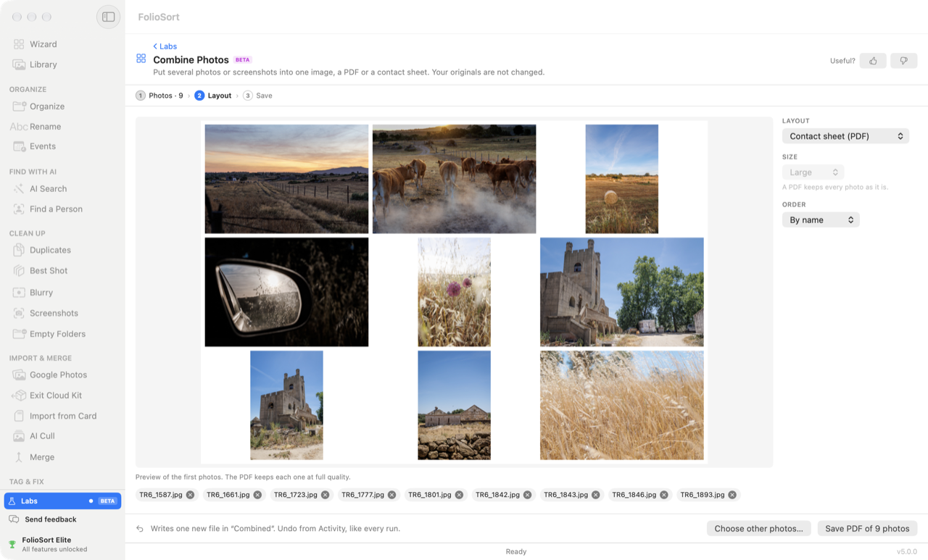Viewport: 928px width, 560px height.
Task: Mark feature not useful with thumbs down
Action: coord(903,61)
